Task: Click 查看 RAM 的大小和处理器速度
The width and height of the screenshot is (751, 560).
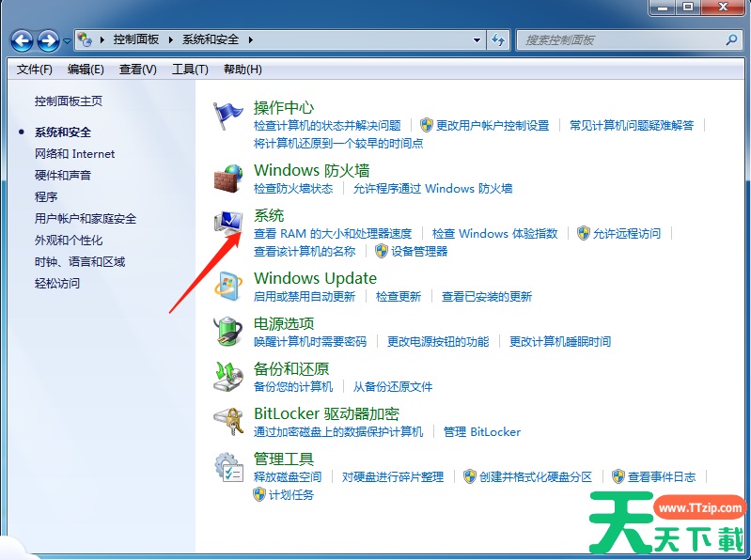Action: pyautogui.click(x=333, y=234)
